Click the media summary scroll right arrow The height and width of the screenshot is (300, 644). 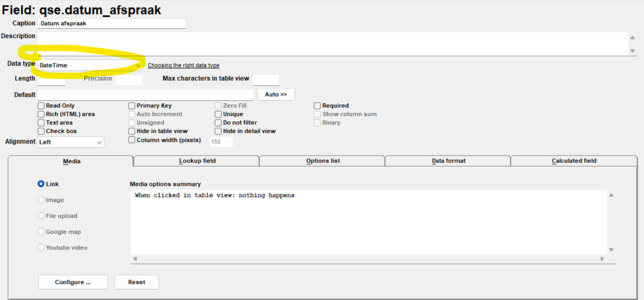pos(603,259)
